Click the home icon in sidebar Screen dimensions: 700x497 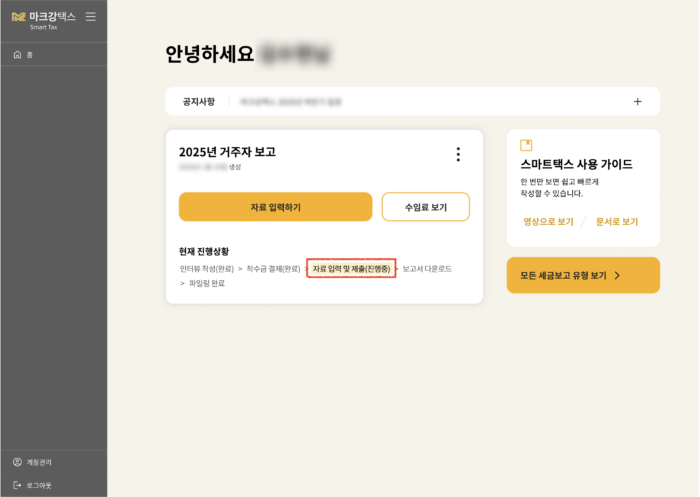tap(17, 54)
